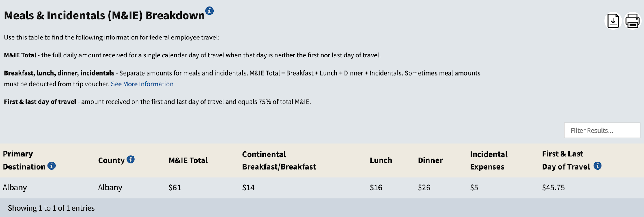Click the Meals & Incidentals Breakdown heading
This screenshot has height=217, width=644.
click(104, 15)
